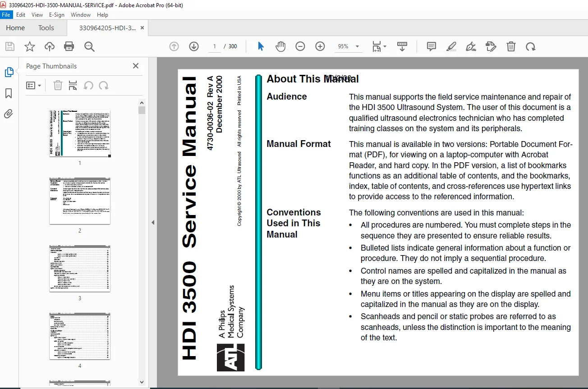
Task: Open the File menu
Action: coord(7,15)
